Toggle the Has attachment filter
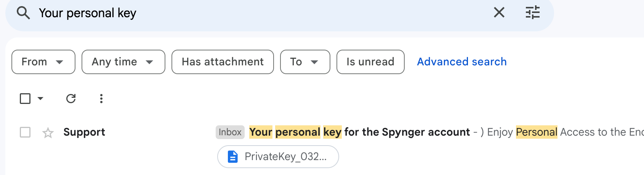 tap(223, 62)
